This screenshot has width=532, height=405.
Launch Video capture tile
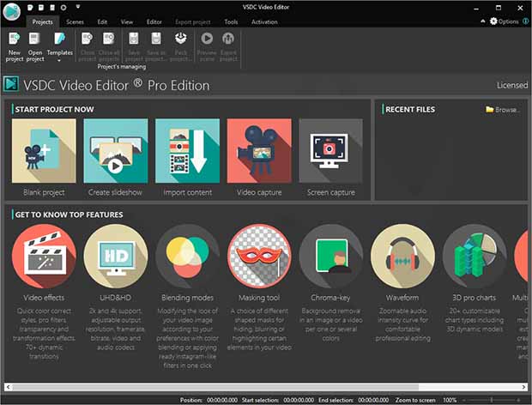tap(259, 151)
